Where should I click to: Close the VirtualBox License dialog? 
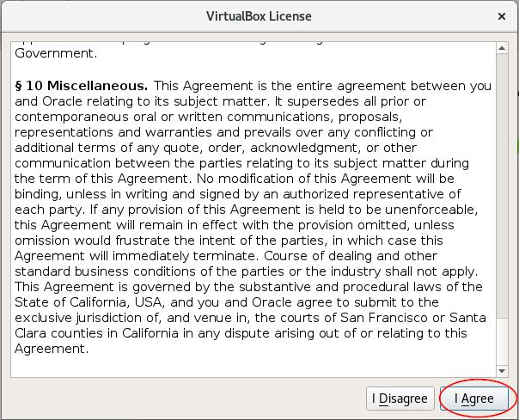coord(502,15)
